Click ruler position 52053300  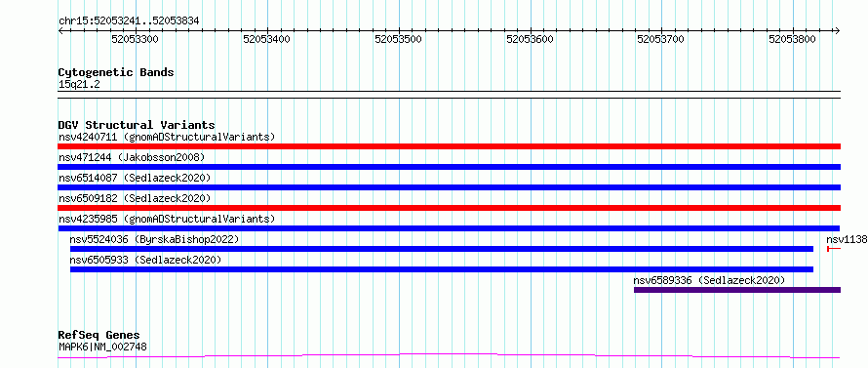(135, 39)
